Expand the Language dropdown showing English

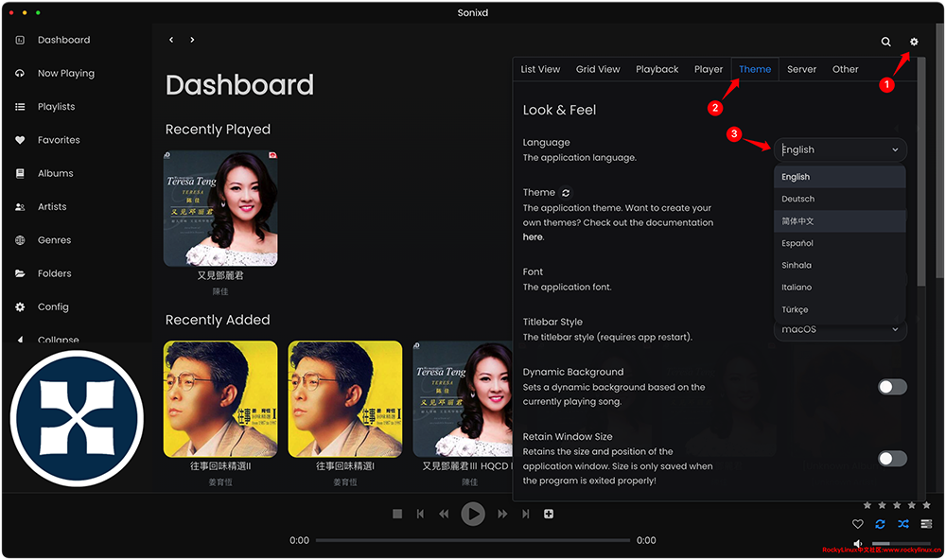[x=840, y=149]
